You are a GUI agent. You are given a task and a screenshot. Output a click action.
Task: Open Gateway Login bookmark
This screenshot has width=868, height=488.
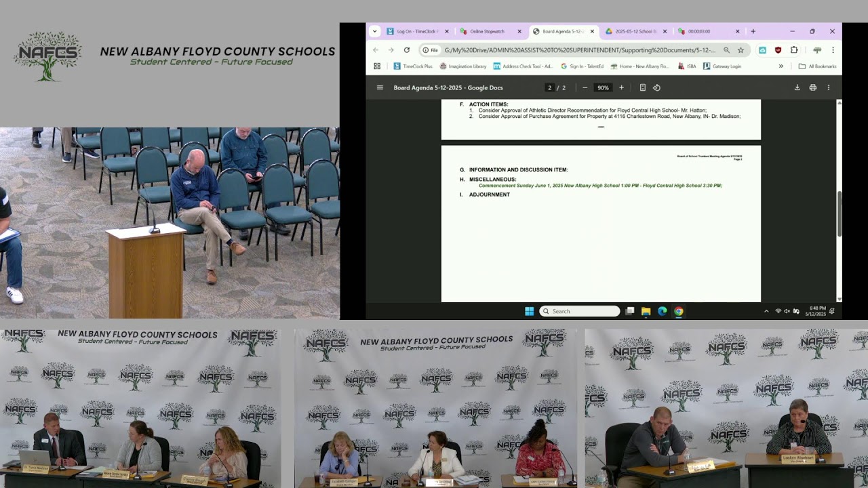(722, 66)
